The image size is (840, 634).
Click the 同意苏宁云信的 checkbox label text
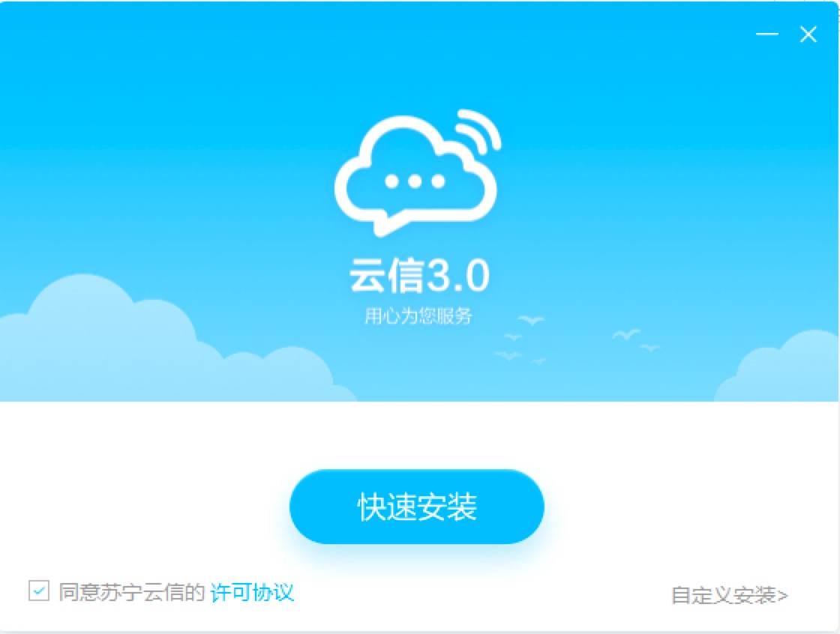coord(132,592)
